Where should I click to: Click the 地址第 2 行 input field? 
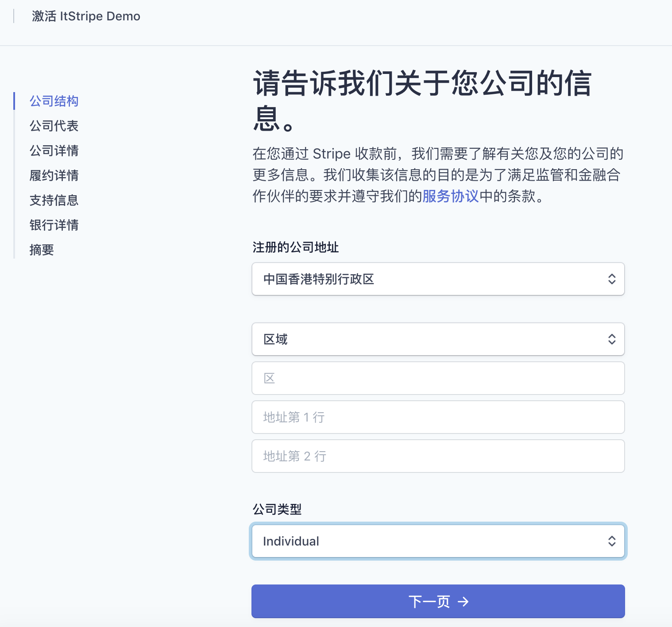437,456
